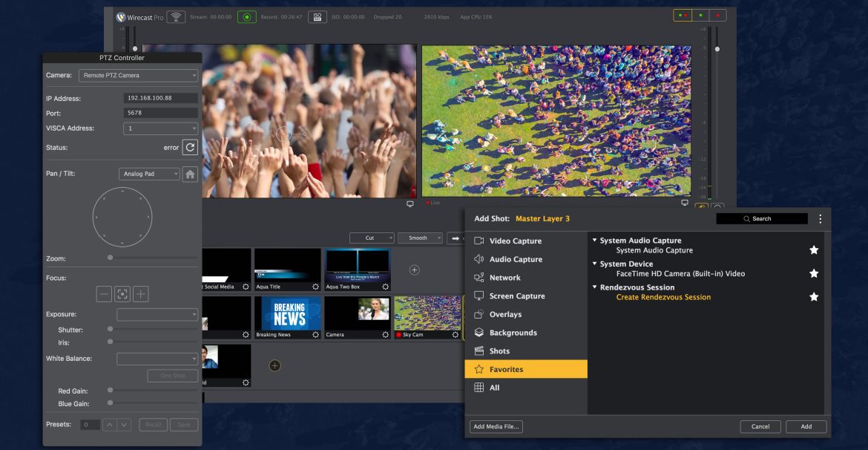This screenshot has width=868, height=450.
Task: Click the focus minus button
Action: click(x=104, y=294)
